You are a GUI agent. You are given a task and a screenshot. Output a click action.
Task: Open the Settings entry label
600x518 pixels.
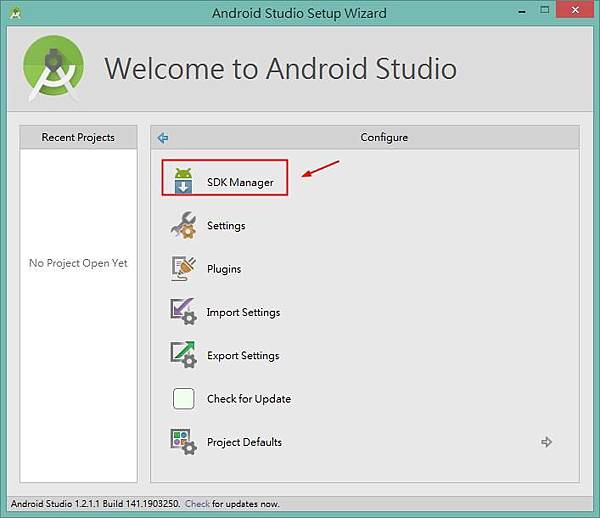(x=226, y=226)
